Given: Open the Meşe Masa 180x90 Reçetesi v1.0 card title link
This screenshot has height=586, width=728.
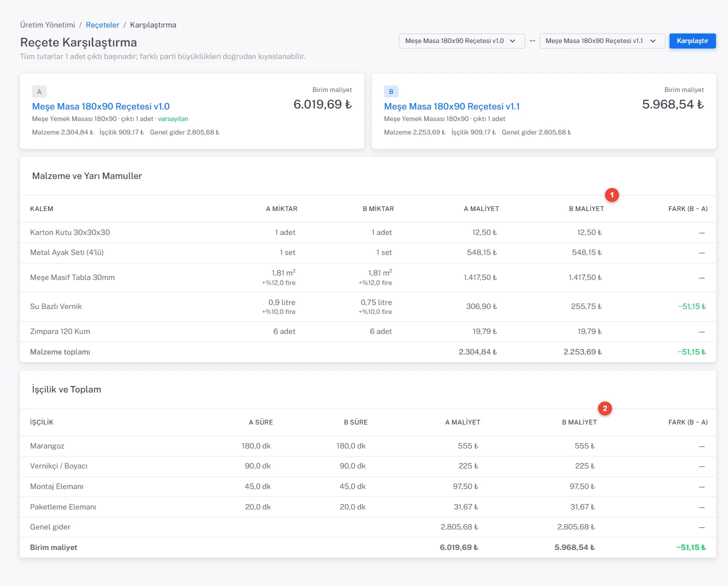Looking at the screenshot, I should click(x=101, y=106).
